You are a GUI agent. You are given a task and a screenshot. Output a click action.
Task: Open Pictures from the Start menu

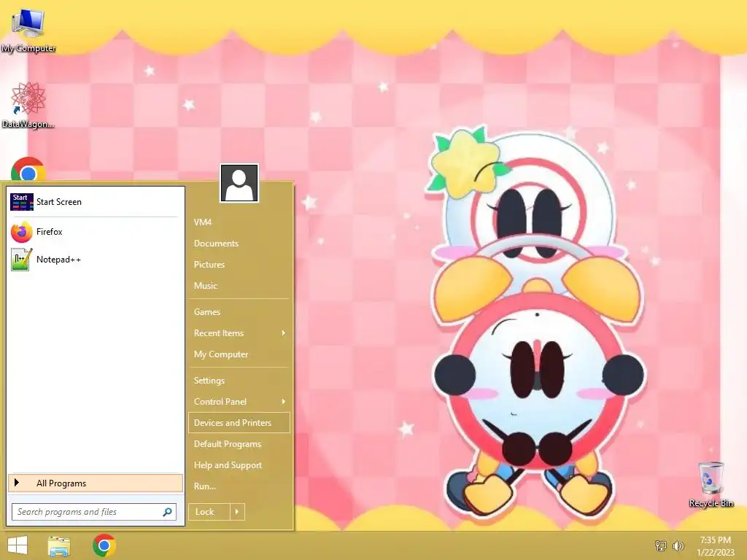coord(239,264)
